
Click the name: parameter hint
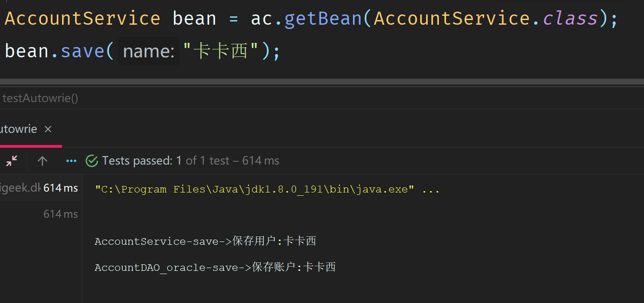[149, 51]
